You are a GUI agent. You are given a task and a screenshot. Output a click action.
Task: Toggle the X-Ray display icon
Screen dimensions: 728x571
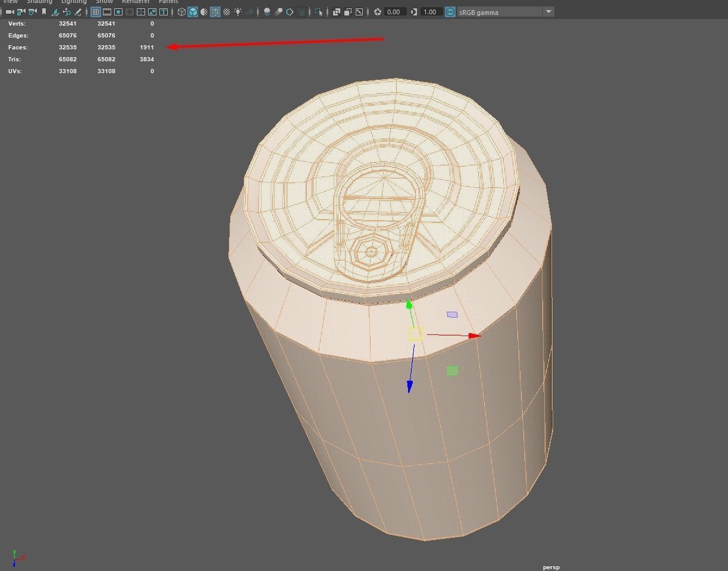[337, 12]
